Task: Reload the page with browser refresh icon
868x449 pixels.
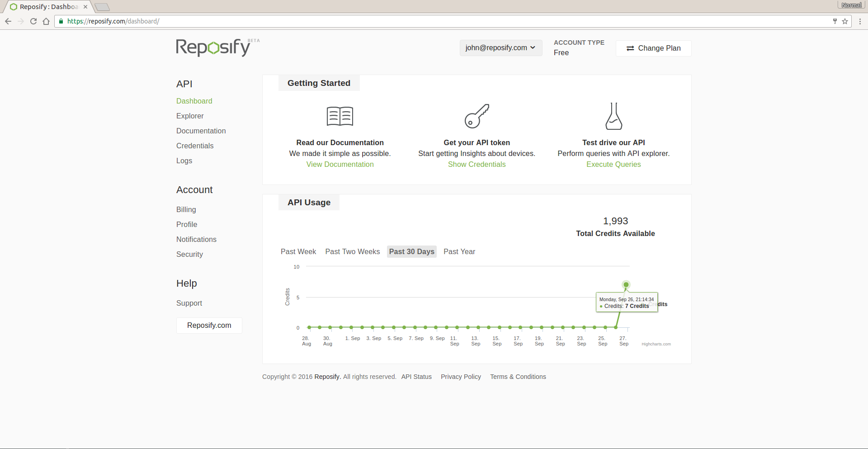Action: pyautogui.click(x=33, y=21)
